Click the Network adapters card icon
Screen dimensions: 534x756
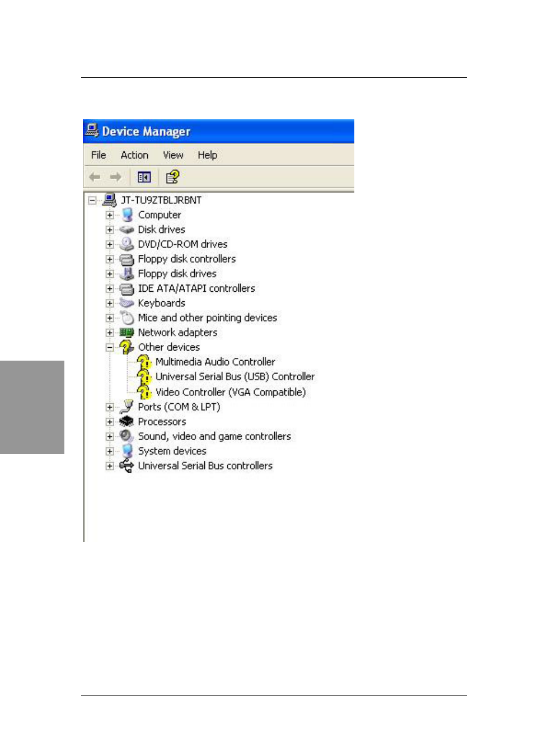tap(127, 333)
